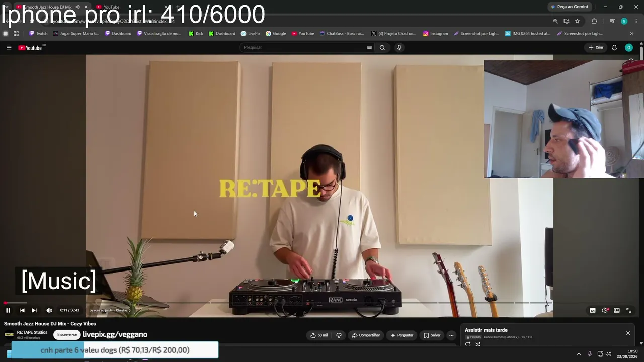Open the media controls icon in Chrome toolbar
This screenshot has width=644, height=362.
point(612,21)
